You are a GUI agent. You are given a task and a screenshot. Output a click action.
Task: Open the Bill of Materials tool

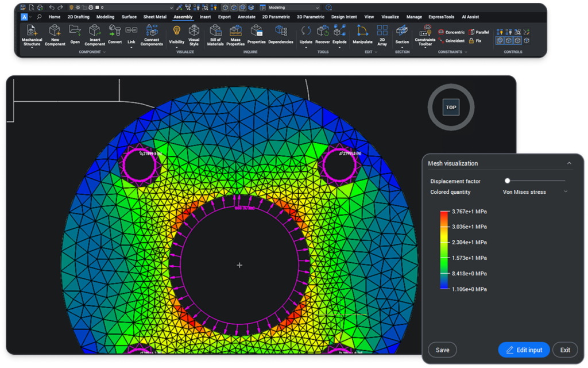(x=215, y=36)
